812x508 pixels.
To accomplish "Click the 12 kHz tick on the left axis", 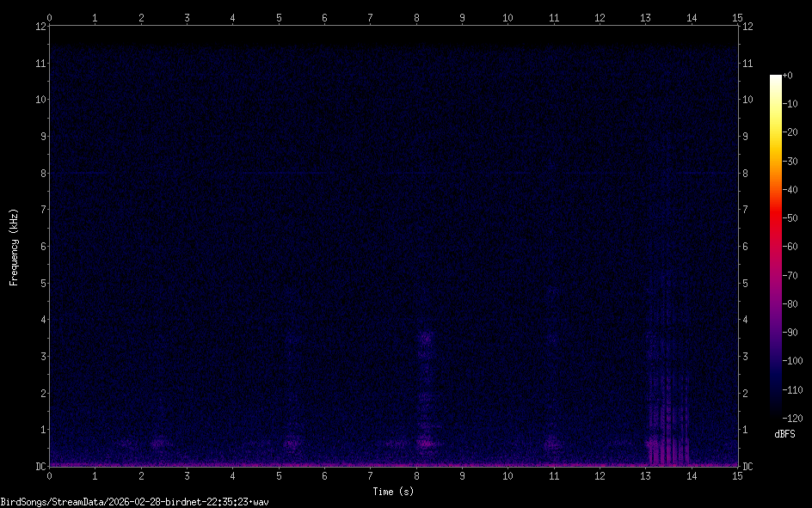I will tap(40, 26).
